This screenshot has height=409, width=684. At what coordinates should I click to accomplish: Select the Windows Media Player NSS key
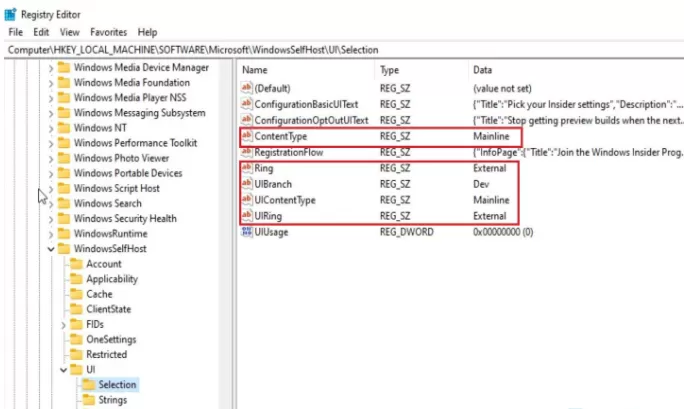(x=130, y=98)
